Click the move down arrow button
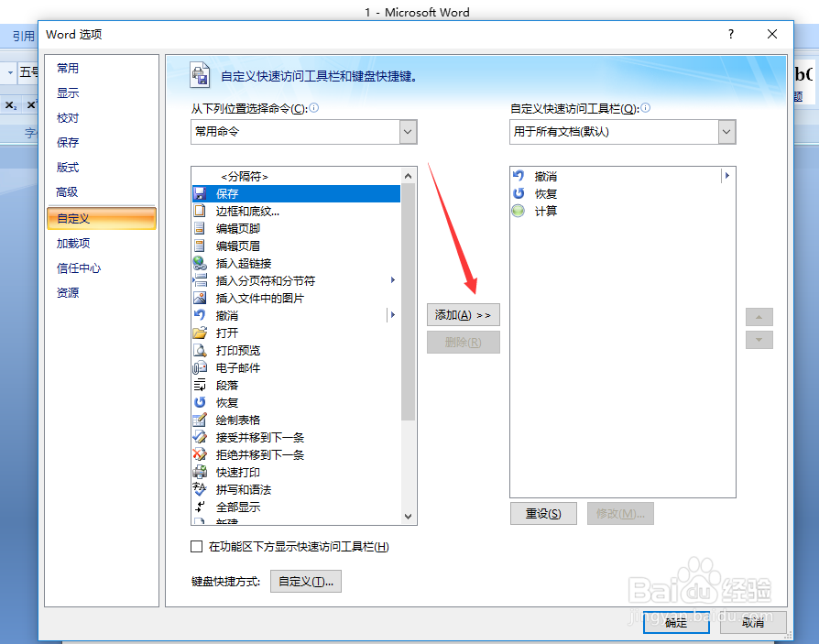The image size is (819, 644). tap(759, 340)
